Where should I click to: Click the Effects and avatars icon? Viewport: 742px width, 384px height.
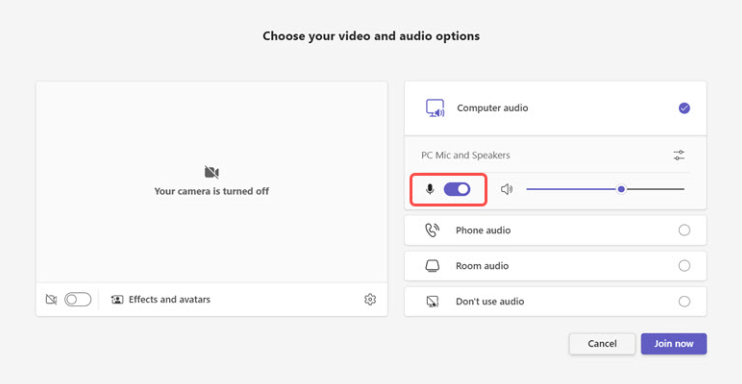117,300
